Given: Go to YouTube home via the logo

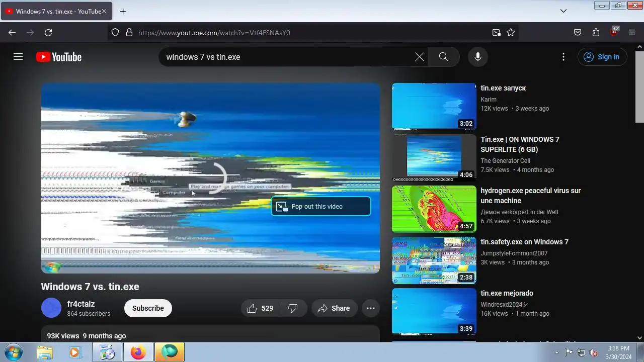Looking at the screenshot, I should tap(59, 57).
